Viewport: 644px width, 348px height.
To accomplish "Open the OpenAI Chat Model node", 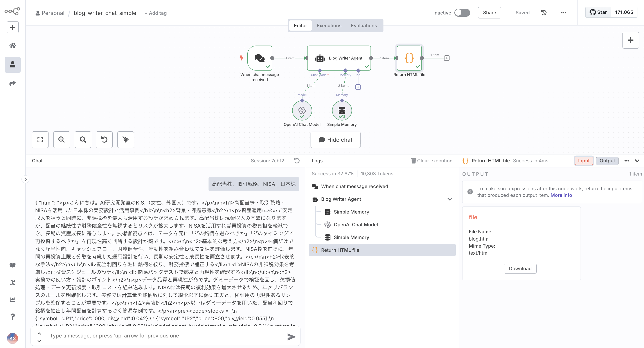I will click(302, 111).
